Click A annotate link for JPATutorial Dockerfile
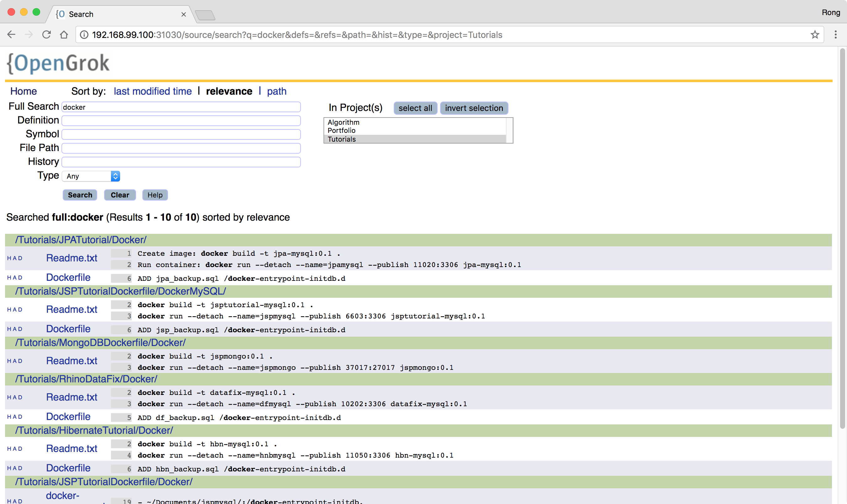The height and width of the screenshot is (504, 847). coord(15,277)
